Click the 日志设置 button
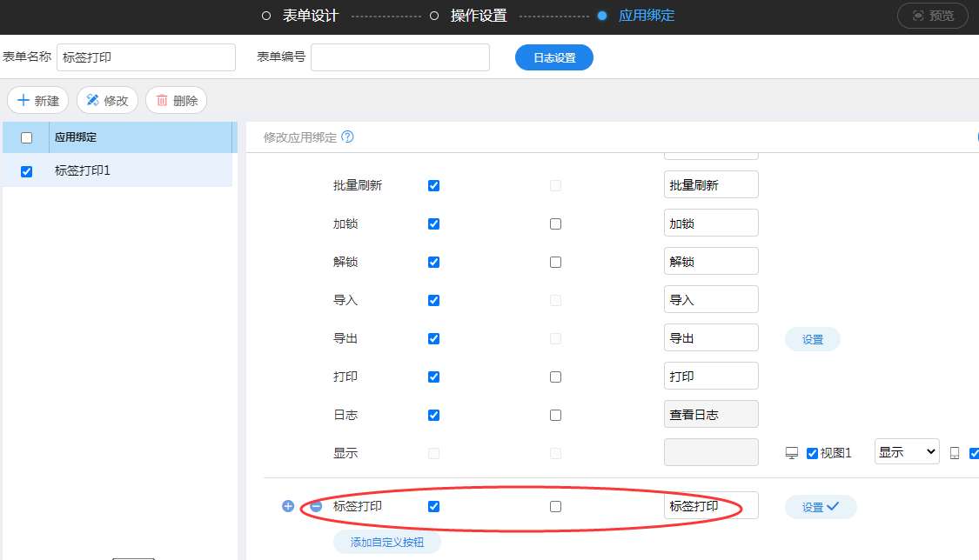The height and width of the screenshot is (560, 979). 554,57
